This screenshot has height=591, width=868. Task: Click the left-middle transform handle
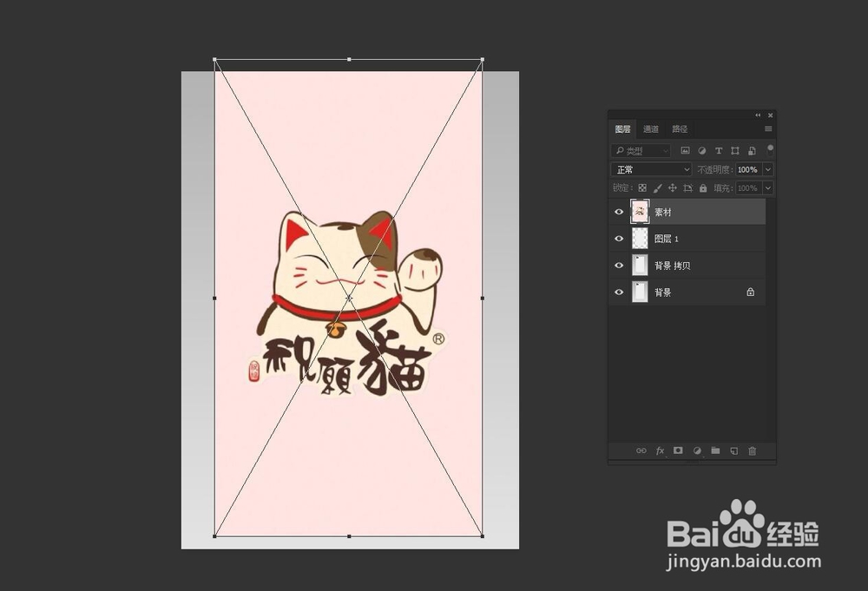214,298
